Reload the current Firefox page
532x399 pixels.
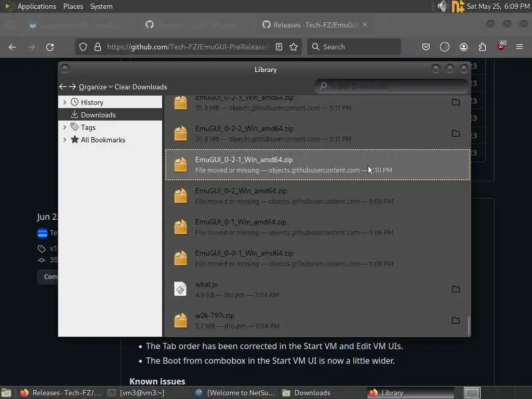pos(50,47)
